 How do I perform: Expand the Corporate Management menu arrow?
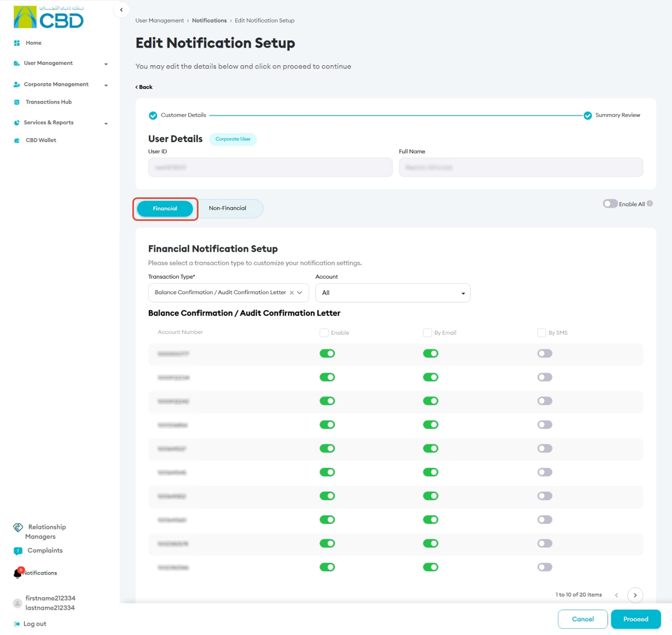(x=106, y=85)
